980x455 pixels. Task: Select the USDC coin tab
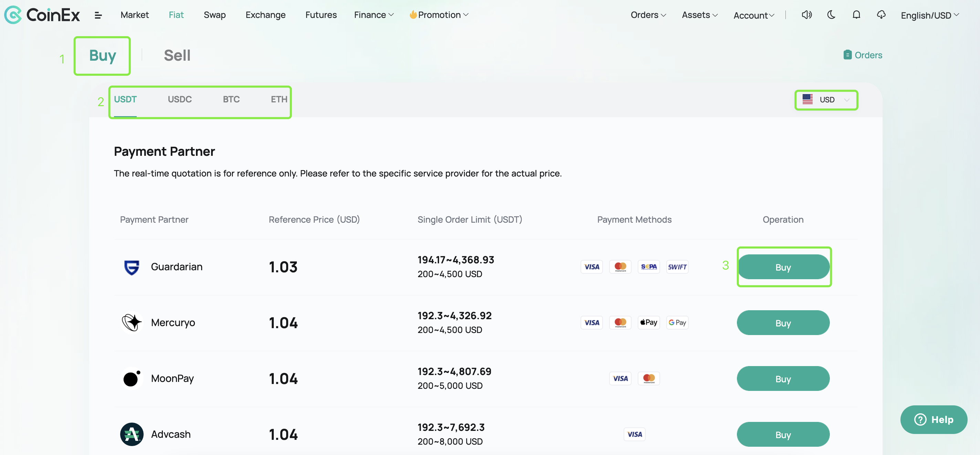tap(179, 99)
